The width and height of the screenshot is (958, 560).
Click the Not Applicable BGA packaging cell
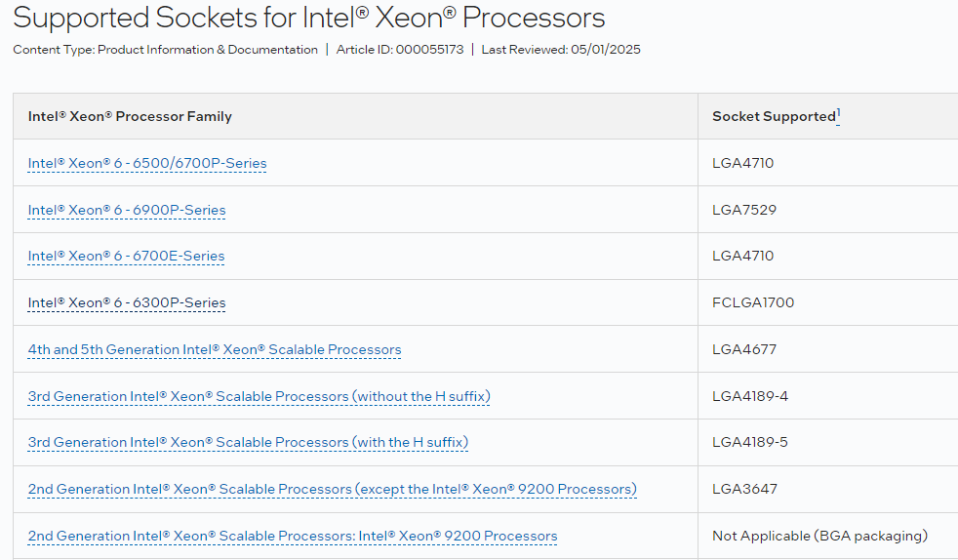(819, 536)
